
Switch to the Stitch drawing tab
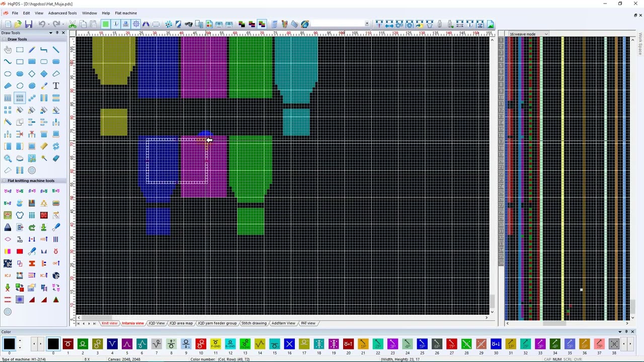(254, 323)
